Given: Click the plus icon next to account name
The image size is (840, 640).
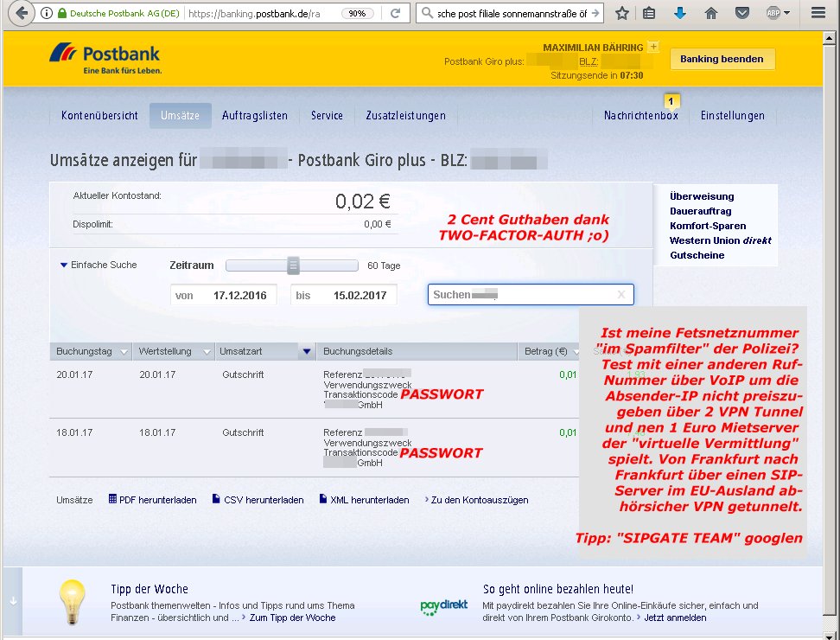Looking at the screenshot, I should pyautogui.click(x=653, y=47).
